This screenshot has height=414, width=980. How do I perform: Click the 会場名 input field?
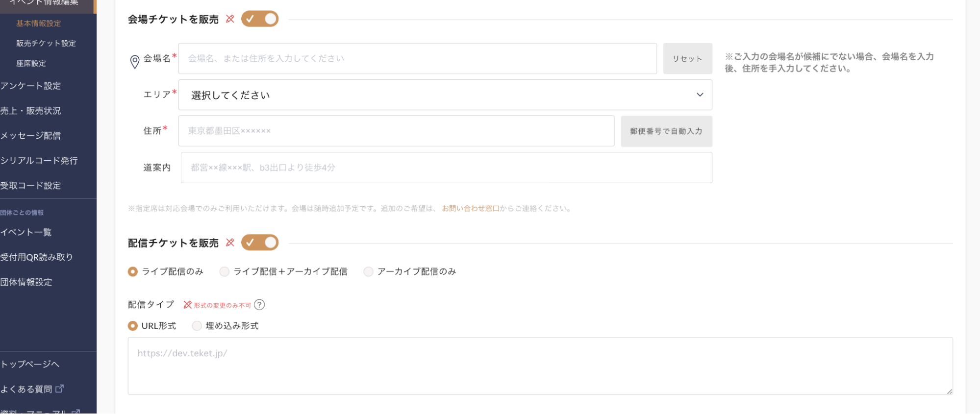(418, 59)
